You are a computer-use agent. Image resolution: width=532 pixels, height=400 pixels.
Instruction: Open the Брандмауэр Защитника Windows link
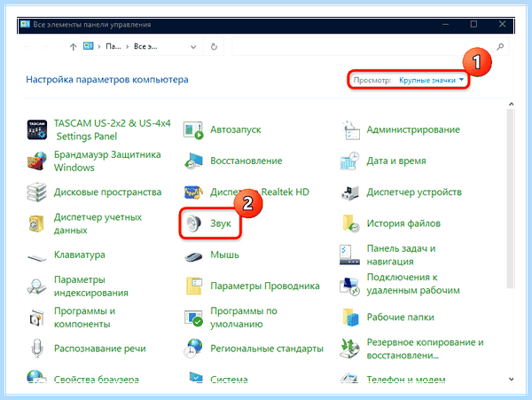[x=107, y=161]
